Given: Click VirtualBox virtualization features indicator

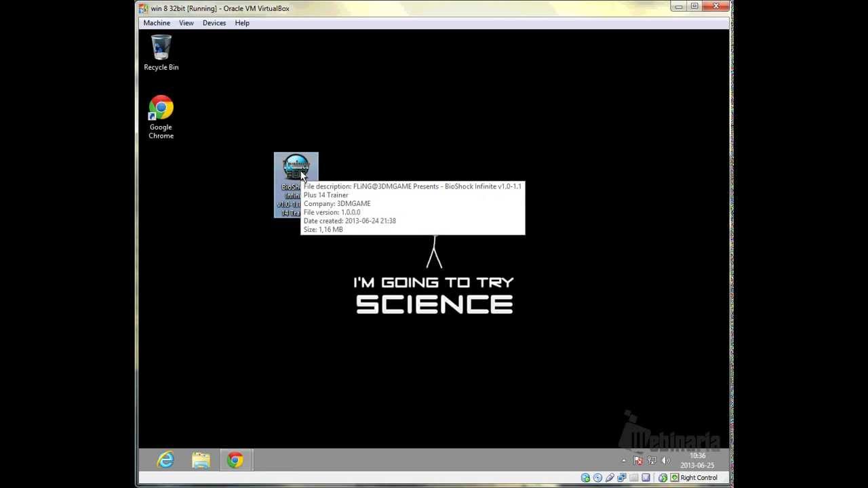Looking at the screenshot, I should click(x=646, y=478).
